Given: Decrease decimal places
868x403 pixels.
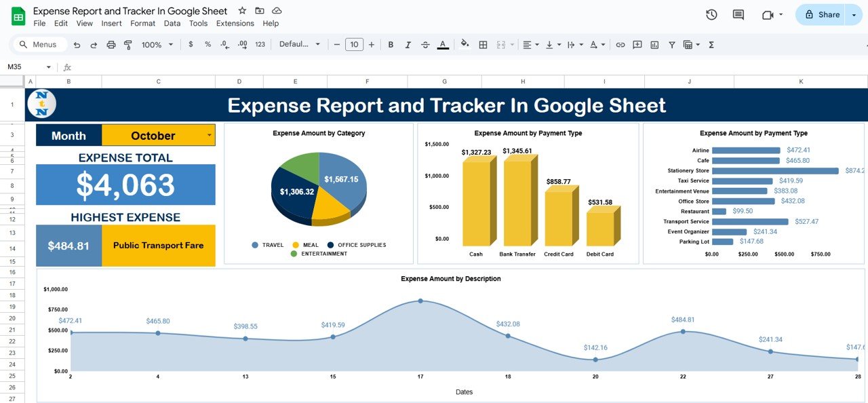Looking at the screenshot, I should 225,45.
